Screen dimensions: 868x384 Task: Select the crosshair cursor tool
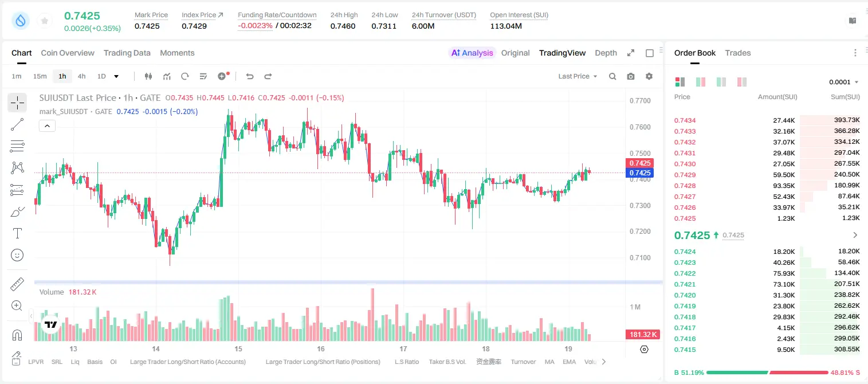point(17,103)
